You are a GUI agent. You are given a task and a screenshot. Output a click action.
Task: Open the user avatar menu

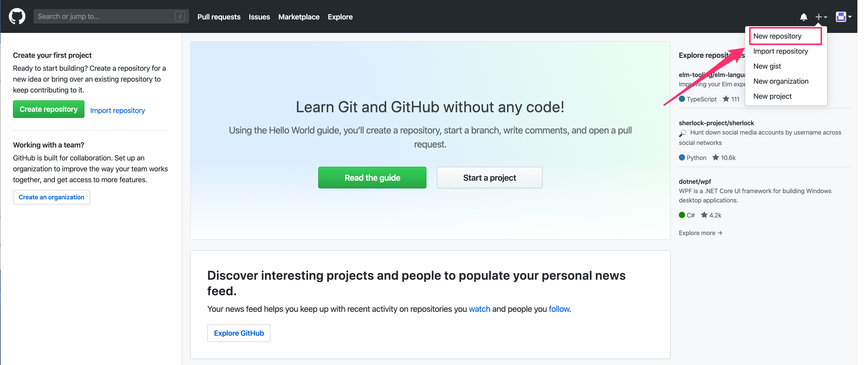click(843, 17)
